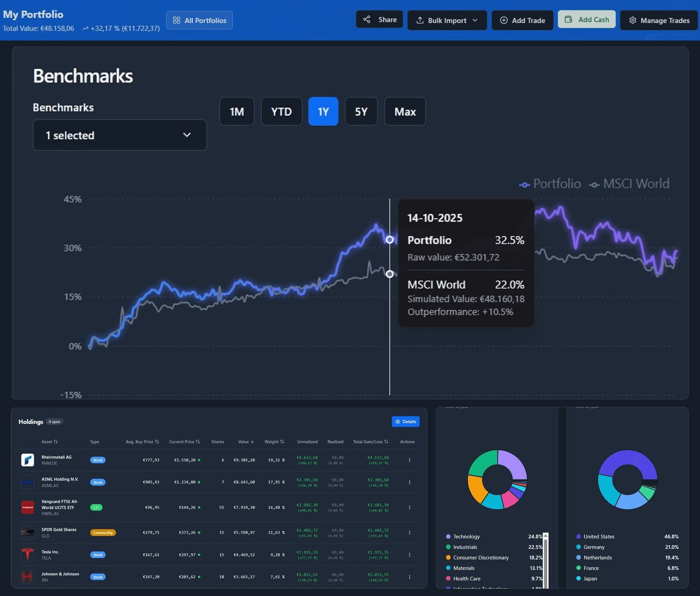The image size is (700, 596).
Task: Click the ETF badge for Vanguard FTSE
Action: (x=96, y=507)
